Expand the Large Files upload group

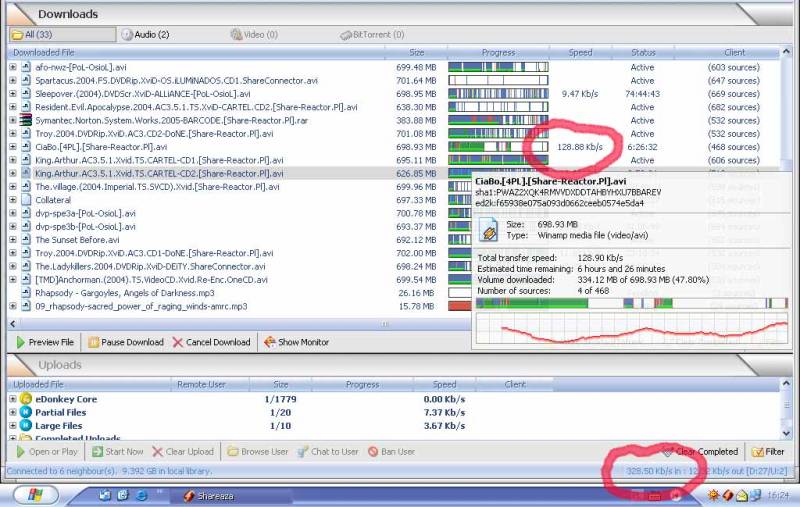13,425
